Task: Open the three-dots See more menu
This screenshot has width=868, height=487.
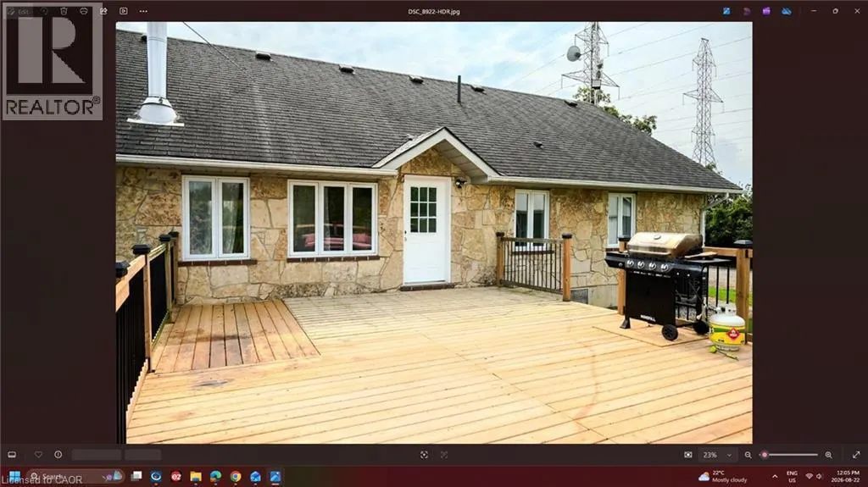Action: pos(143,11)
